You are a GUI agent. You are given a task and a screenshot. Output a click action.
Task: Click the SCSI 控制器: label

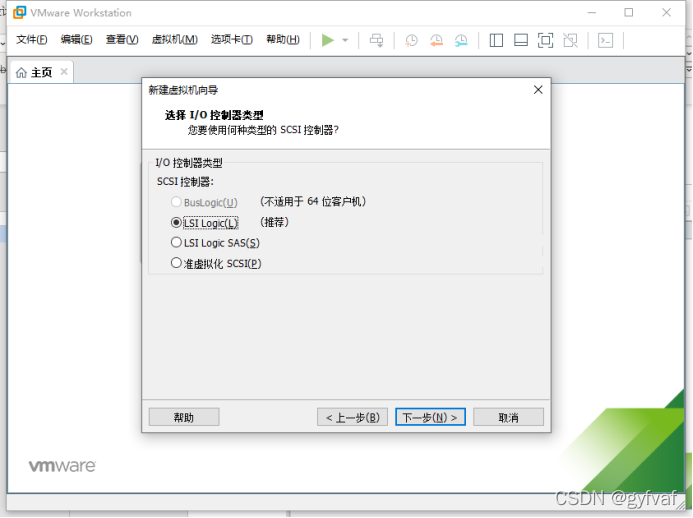tap(185, 182)
